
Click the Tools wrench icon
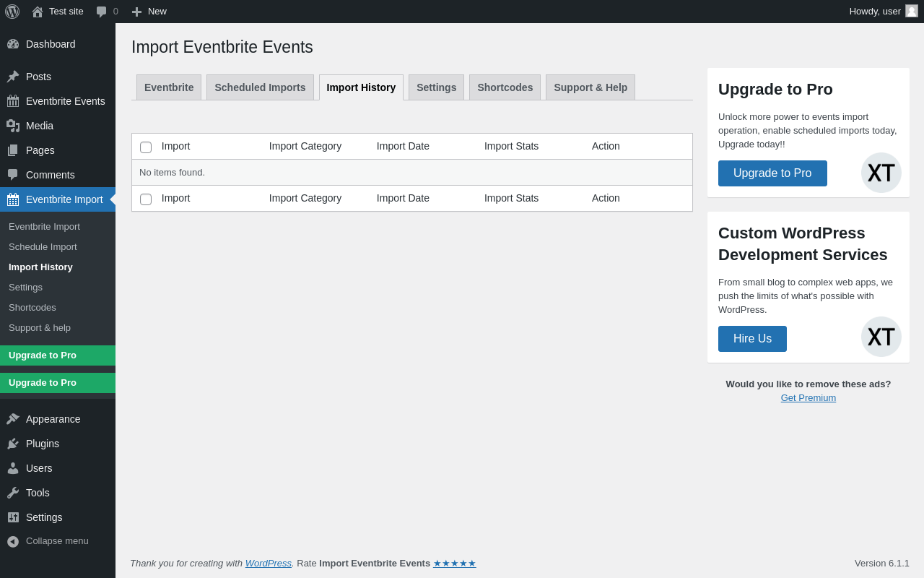point(13,493)
